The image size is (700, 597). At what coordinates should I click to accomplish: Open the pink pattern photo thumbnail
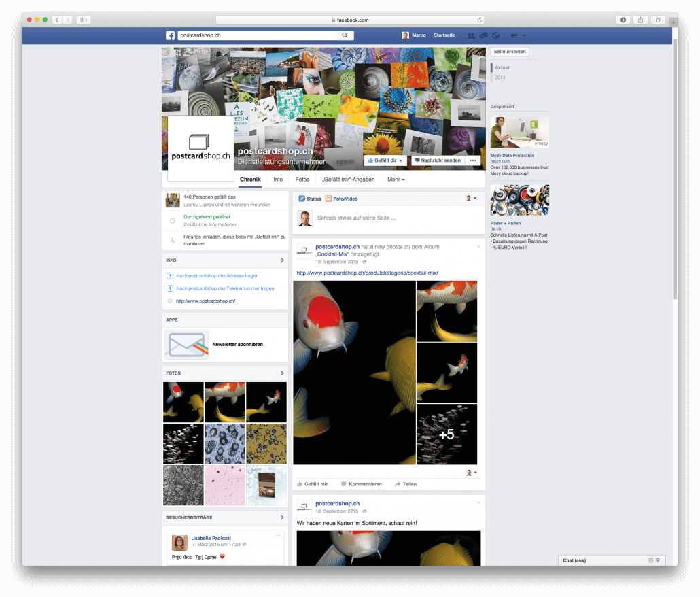click(x=225, y=485)
